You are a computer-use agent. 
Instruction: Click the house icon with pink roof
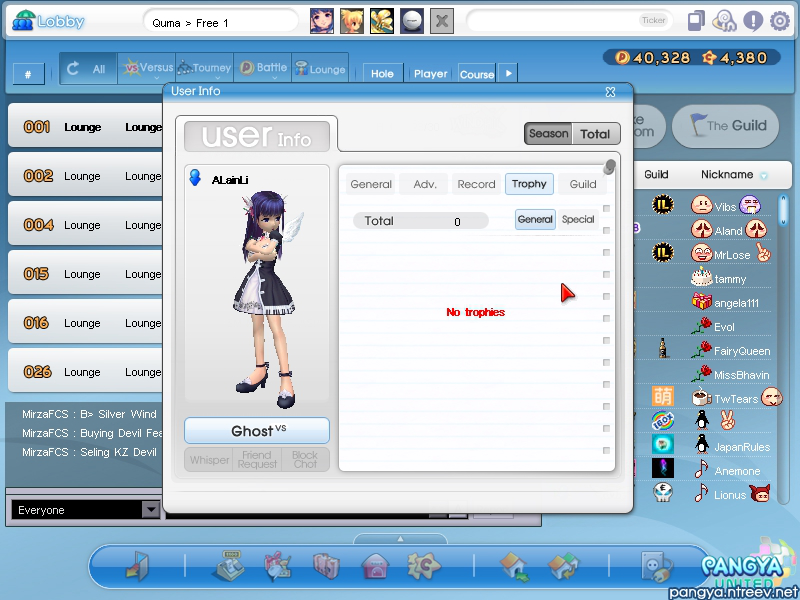coord(374,568)
